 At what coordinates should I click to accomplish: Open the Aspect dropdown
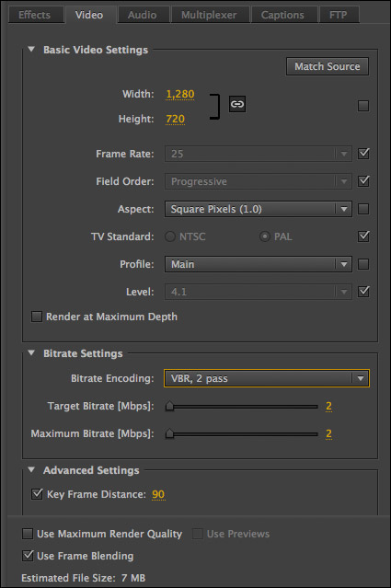pyautogui.click(x=258, y=209)
